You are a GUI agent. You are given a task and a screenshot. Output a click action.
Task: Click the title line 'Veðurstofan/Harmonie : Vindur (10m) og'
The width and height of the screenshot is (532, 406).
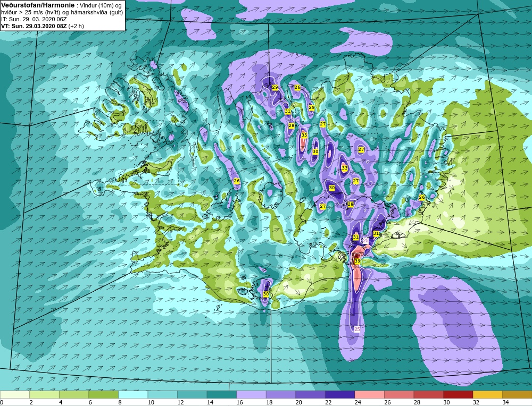coord(61,6)
